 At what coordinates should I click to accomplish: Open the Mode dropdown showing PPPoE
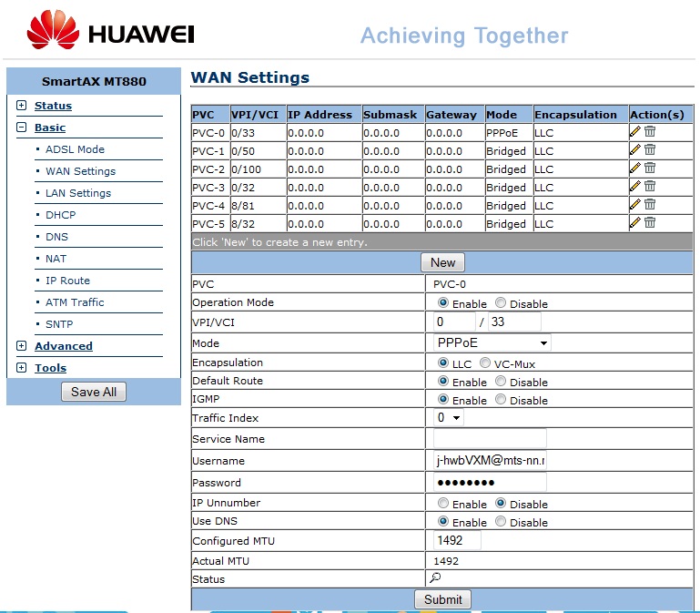click(489, 342)
